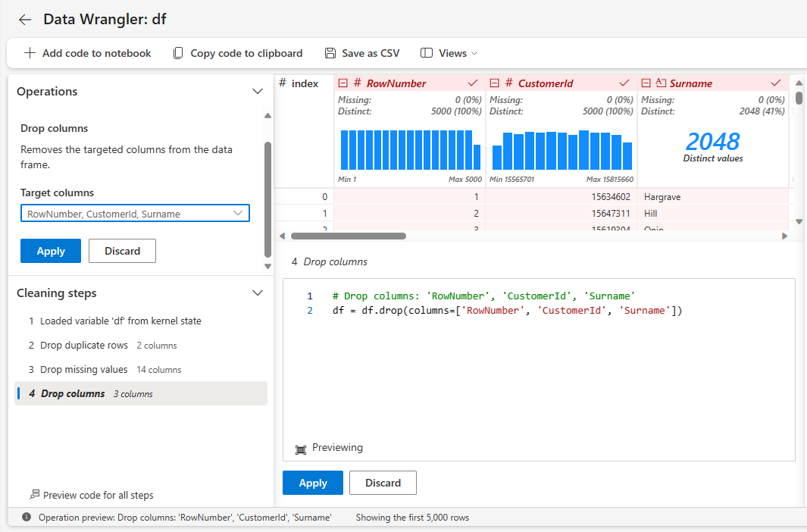
Task: Click the minus icon on the RowNumber column
Action: pos(343,83)
